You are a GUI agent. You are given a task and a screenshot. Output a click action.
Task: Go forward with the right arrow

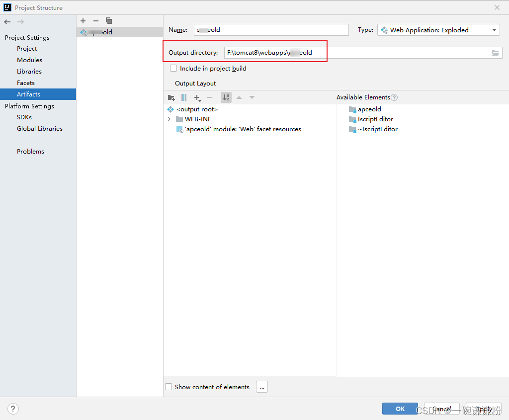tap(20, 22)
